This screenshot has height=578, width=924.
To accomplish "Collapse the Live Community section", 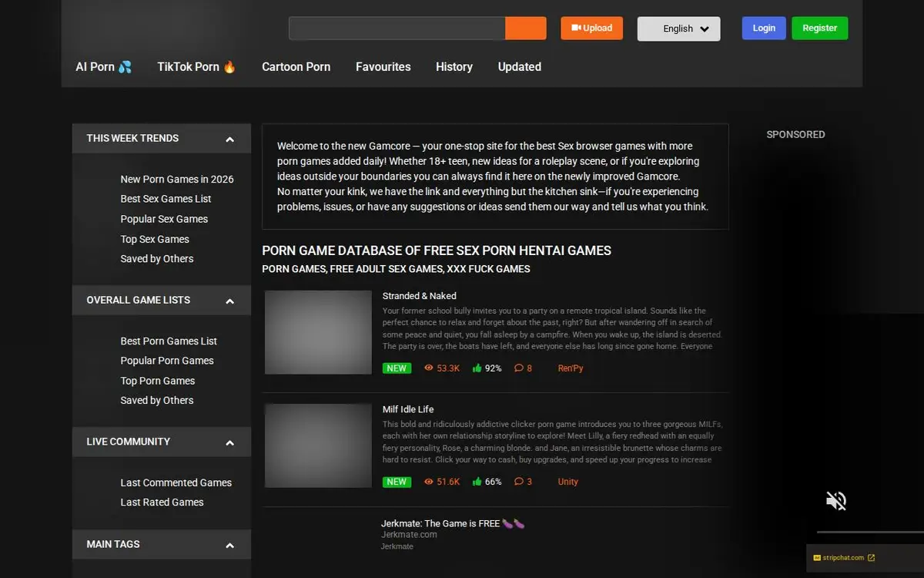I will pyautogui.click(x=229, y=443).
